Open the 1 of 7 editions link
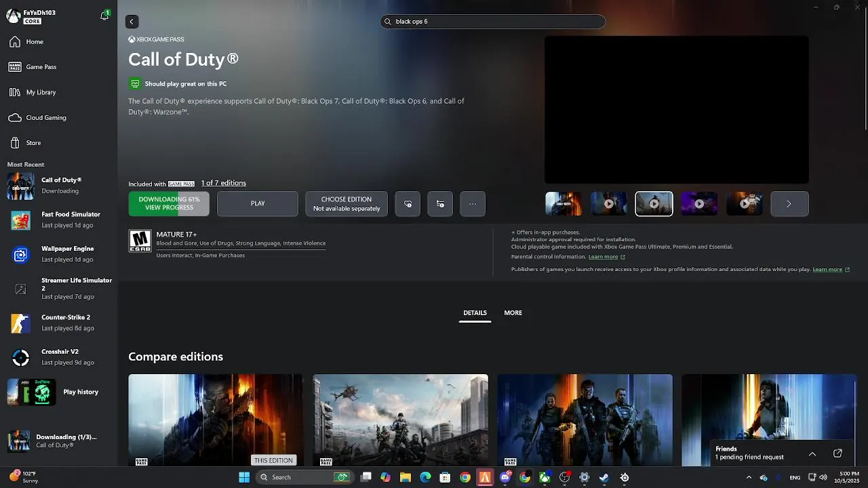The width and height of the screenshot is (868, 488). pos(224,183)
